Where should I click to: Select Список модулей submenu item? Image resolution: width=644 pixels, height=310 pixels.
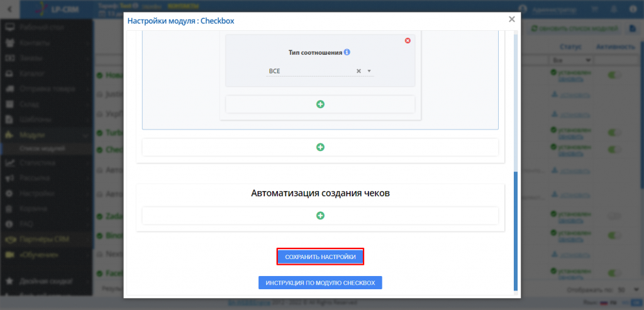pyautogui.click(x=42, y=148)
